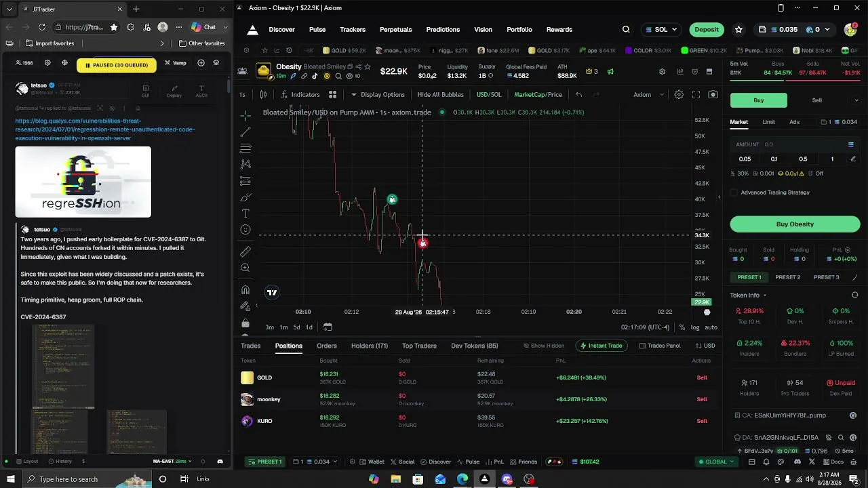Enter fullscreen chart mode

(x=696, y=95)
